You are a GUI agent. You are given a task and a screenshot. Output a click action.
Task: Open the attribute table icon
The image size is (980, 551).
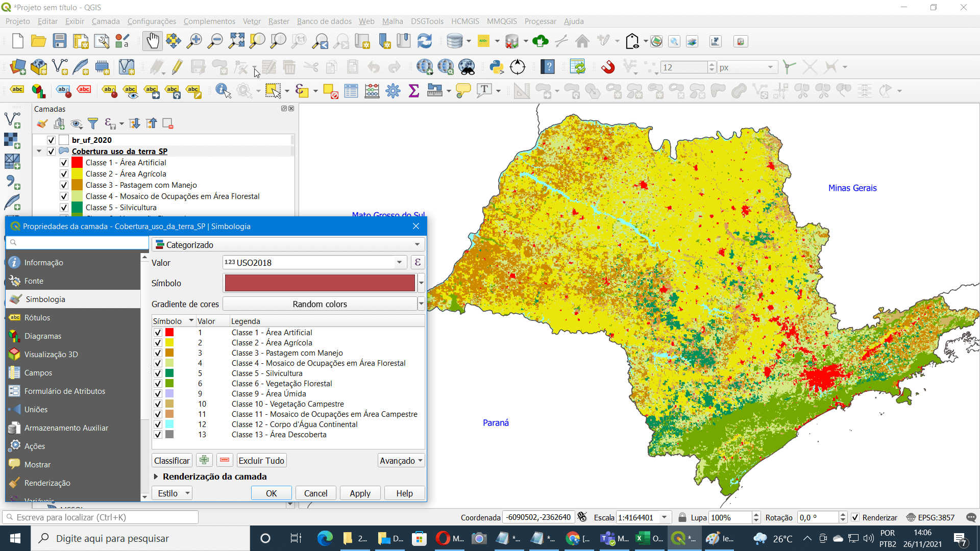351,91
